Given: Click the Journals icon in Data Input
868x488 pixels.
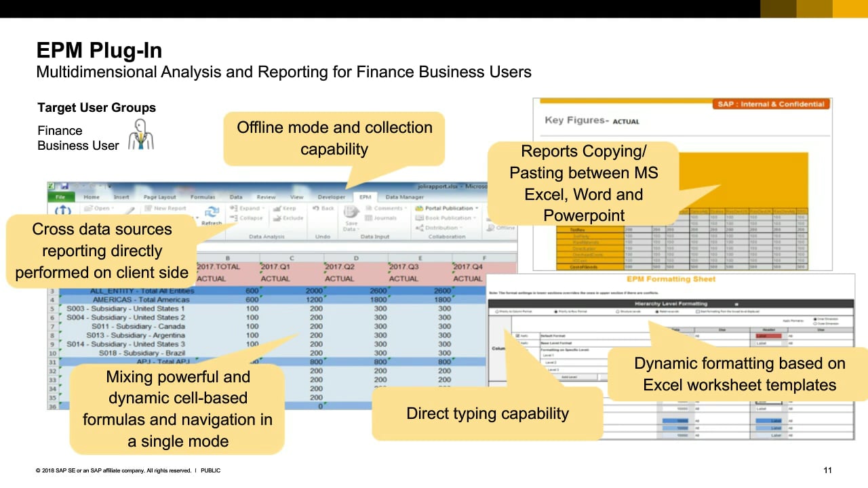Looking at the screenshot, I should pyautogui.click(x=370, y=218).
